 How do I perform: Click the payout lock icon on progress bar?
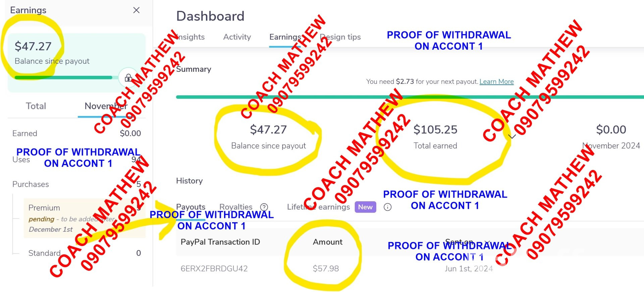click(128, 78)
